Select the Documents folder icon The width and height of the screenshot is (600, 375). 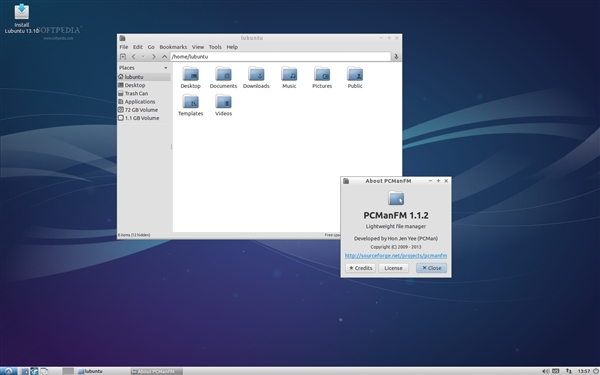click(223, 78)
